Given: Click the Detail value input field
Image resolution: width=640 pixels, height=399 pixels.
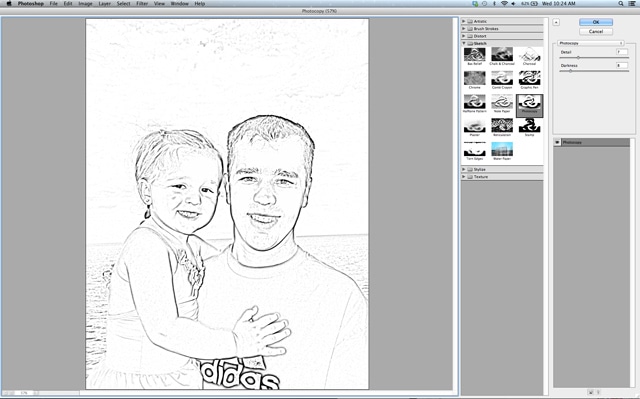Looking at the screenshot, I should tap(622, 52).
